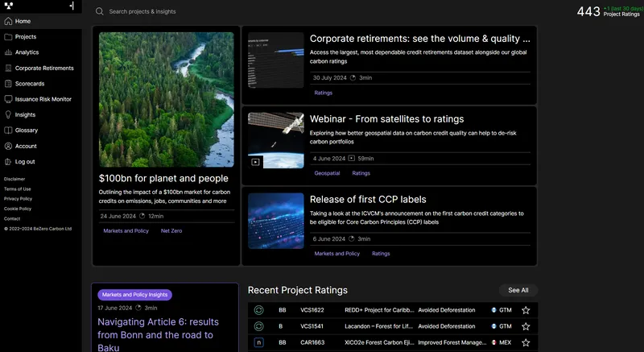Click the Scorecards icon
Screen dimensions: 644x352
[x=8, y=84]
